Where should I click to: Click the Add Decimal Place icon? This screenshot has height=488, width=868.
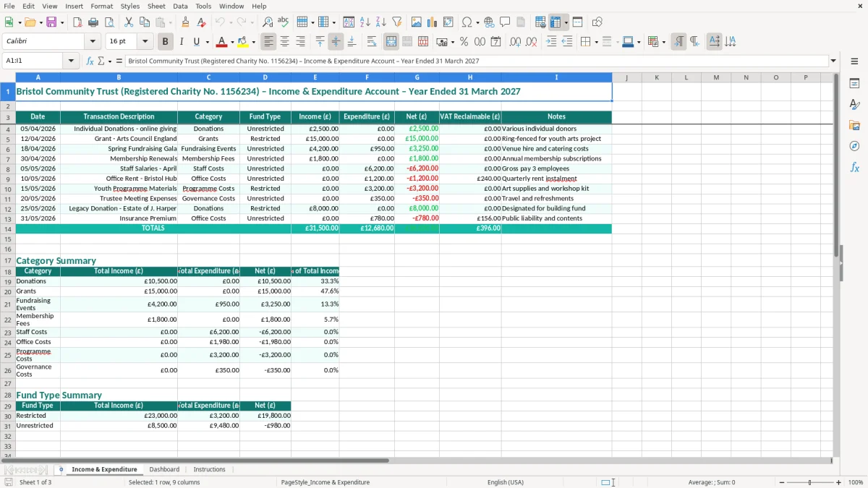515,42
